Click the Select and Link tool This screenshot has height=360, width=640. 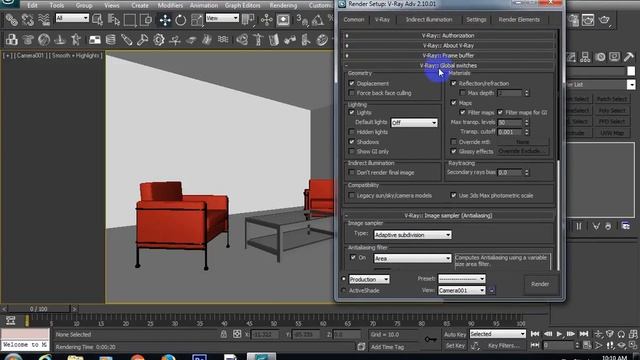tap(11, 20)
